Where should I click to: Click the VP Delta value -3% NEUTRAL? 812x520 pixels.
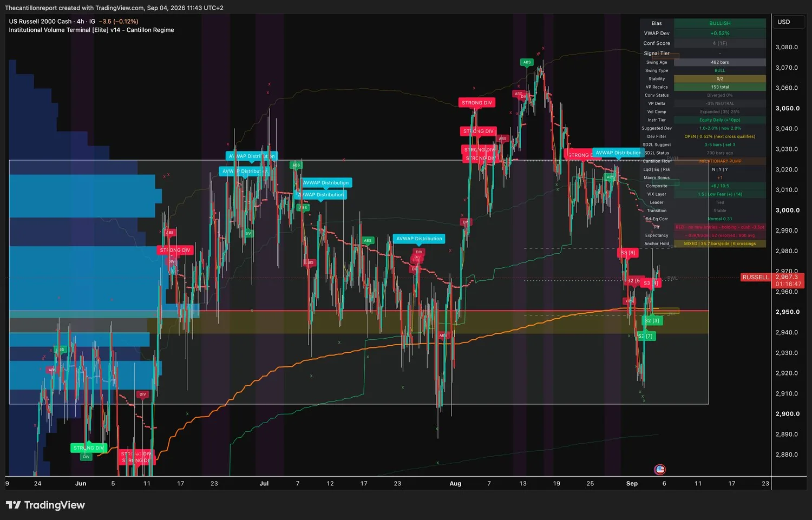pyautogui.click(x=720, y=103)
